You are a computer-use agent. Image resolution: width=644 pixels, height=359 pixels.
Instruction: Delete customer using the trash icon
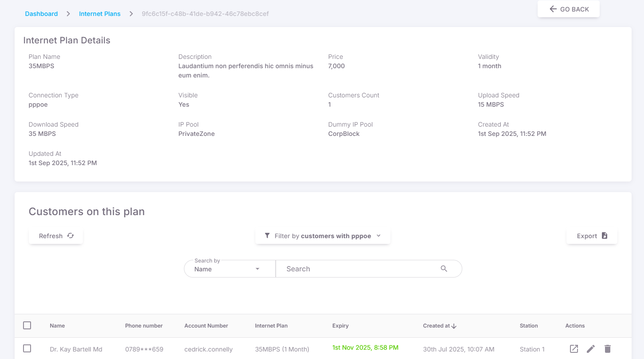pyautogui.click(x=607, y=349)
